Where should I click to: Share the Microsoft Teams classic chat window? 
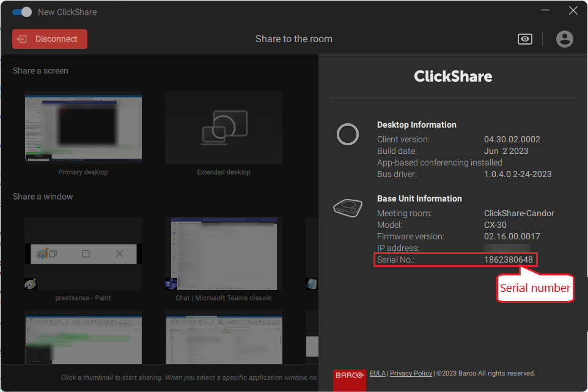pos(224,253)
